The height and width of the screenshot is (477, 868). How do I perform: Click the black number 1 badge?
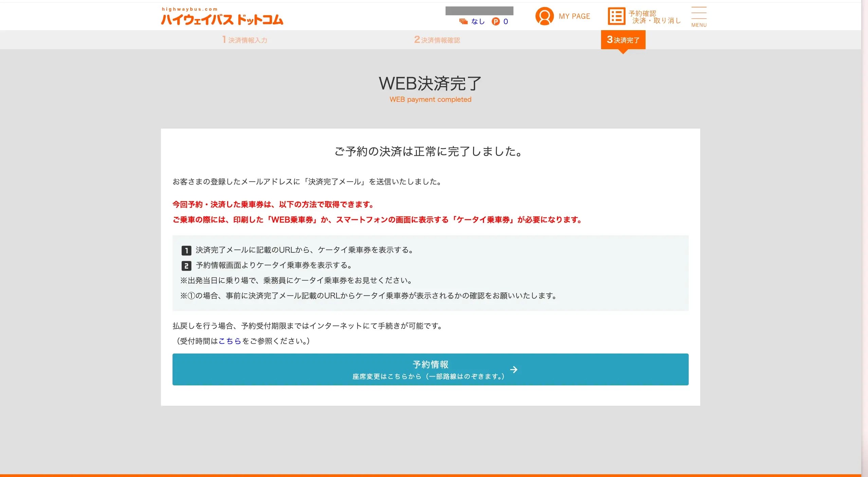click(186, 250)
